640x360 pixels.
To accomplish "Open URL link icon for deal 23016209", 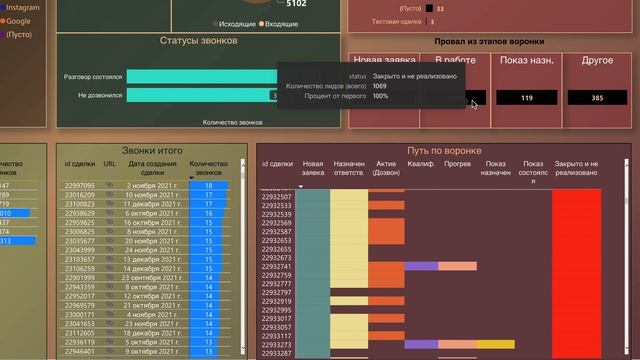I will click(109, 195).
